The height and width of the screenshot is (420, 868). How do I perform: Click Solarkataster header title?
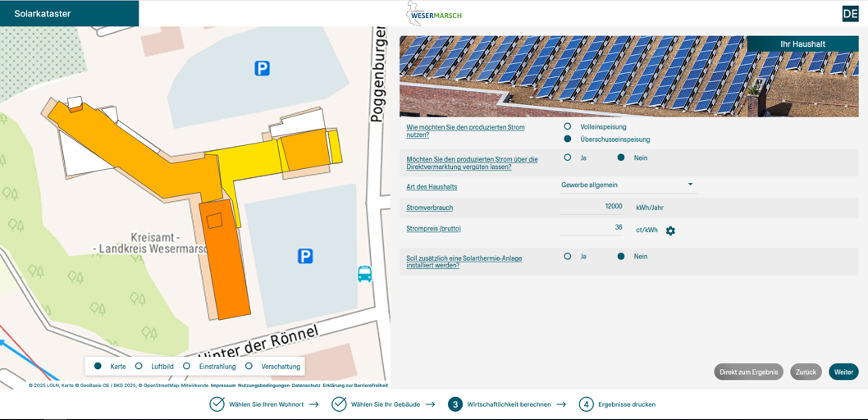43,14
